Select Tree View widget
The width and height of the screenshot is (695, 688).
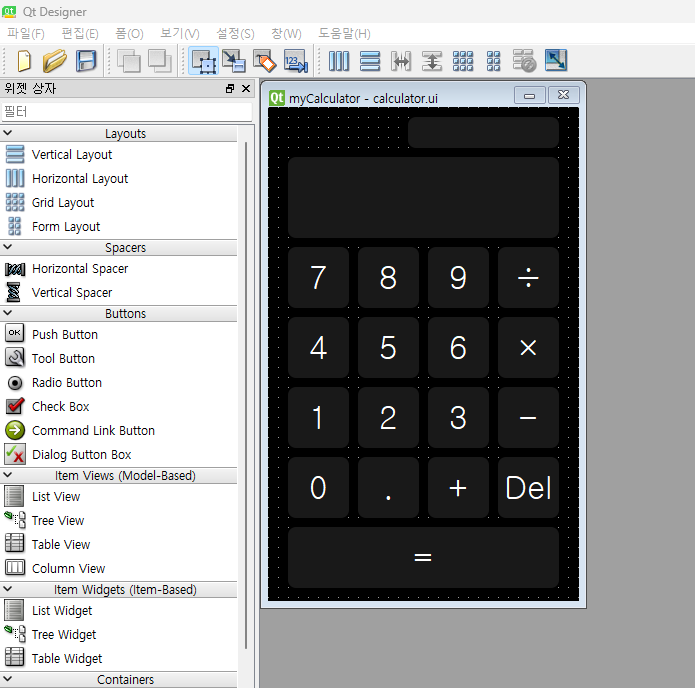[58, 520]
